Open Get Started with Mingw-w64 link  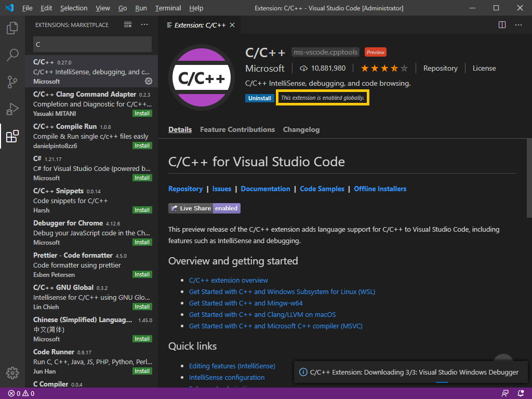[x=246, y=303]
